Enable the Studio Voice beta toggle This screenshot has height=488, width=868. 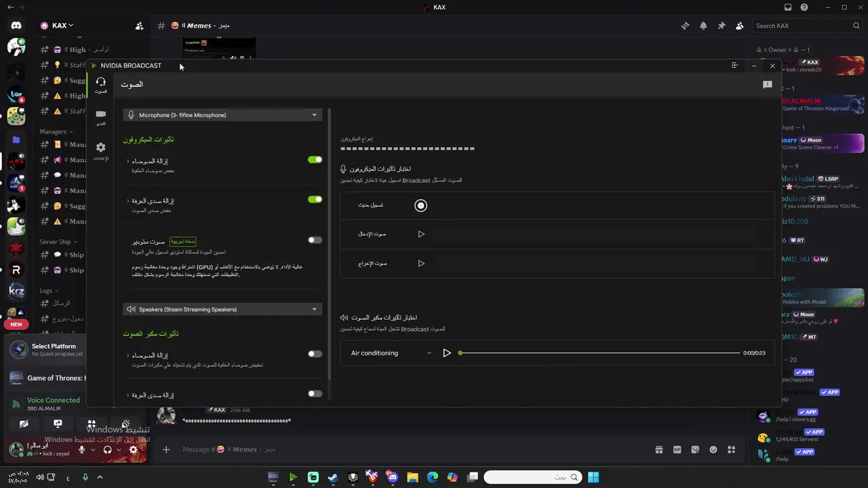coord(315,240)
